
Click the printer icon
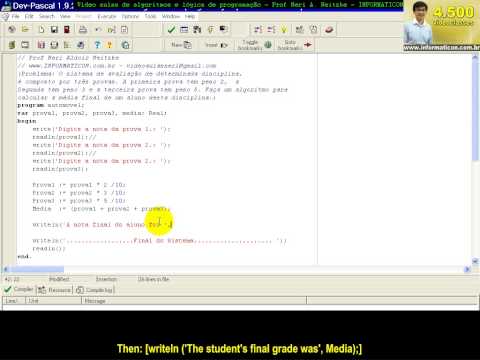pos(83,30)
